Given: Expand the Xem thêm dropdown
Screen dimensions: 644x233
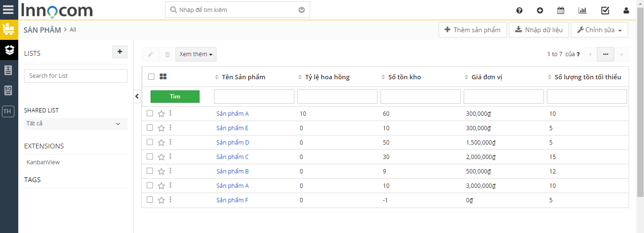Looking at the screenshot, I should (196, 54).
